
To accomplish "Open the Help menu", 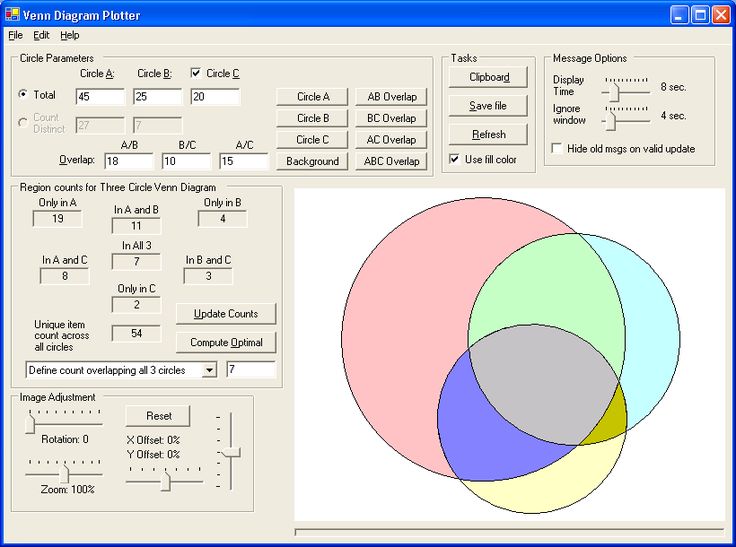I will coord(69,35).
